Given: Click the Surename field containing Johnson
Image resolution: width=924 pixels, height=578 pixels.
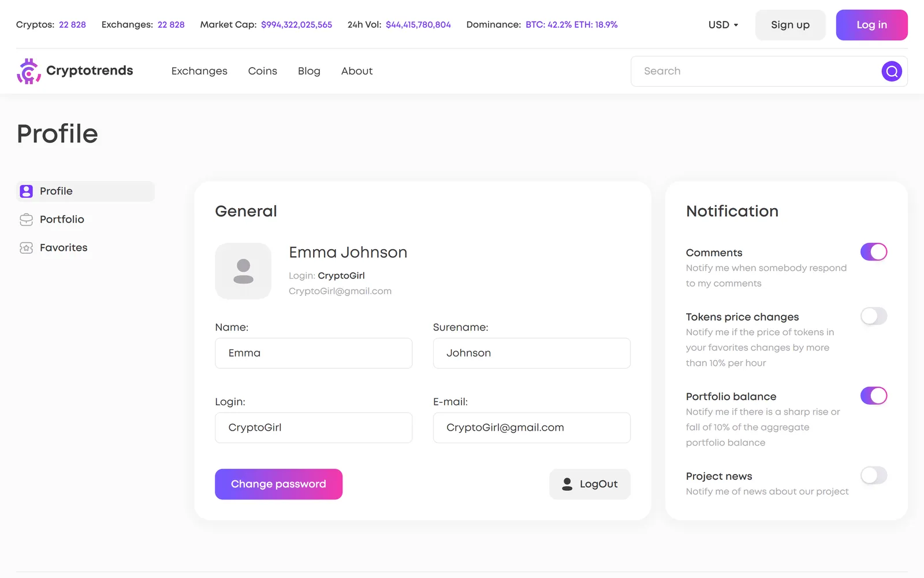Looking at the screenshot, I should pos(532,353).
